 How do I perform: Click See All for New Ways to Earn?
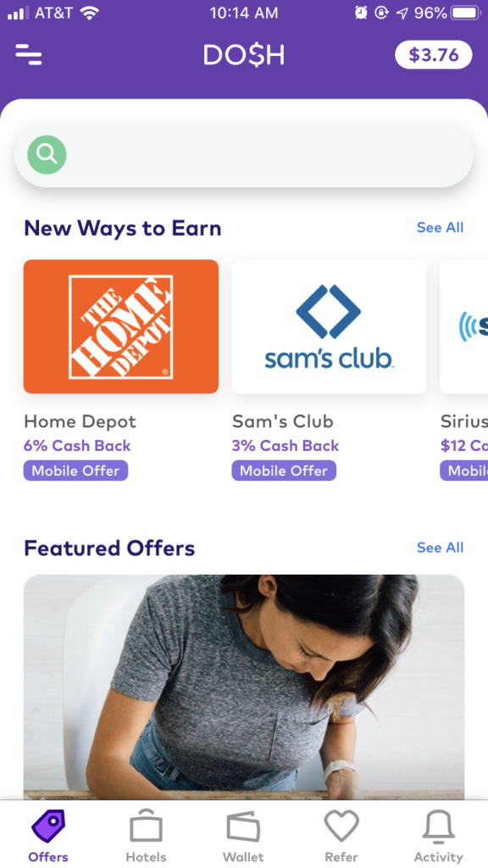440,227
